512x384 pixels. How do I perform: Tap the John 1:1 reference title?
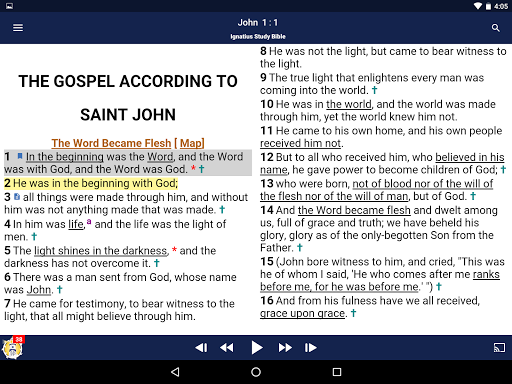(x=258, y=23)
